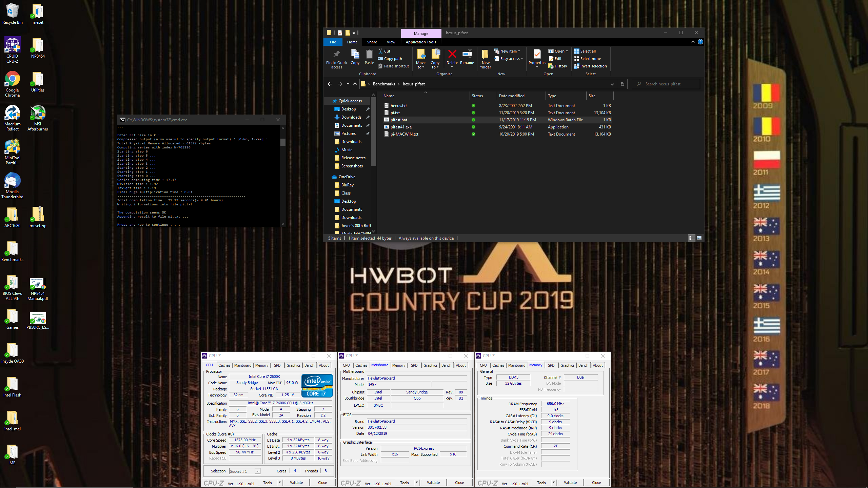Launch CPUID CPU-Z from the desktop
Viewport: 868px width, 488px height.
coord(13,50)
